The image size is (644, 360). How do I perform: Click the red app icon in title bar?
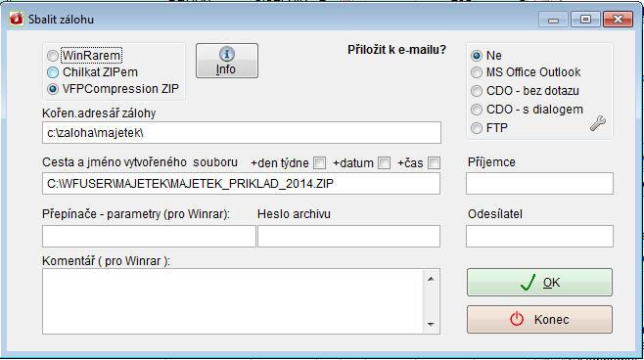point(17,19)
